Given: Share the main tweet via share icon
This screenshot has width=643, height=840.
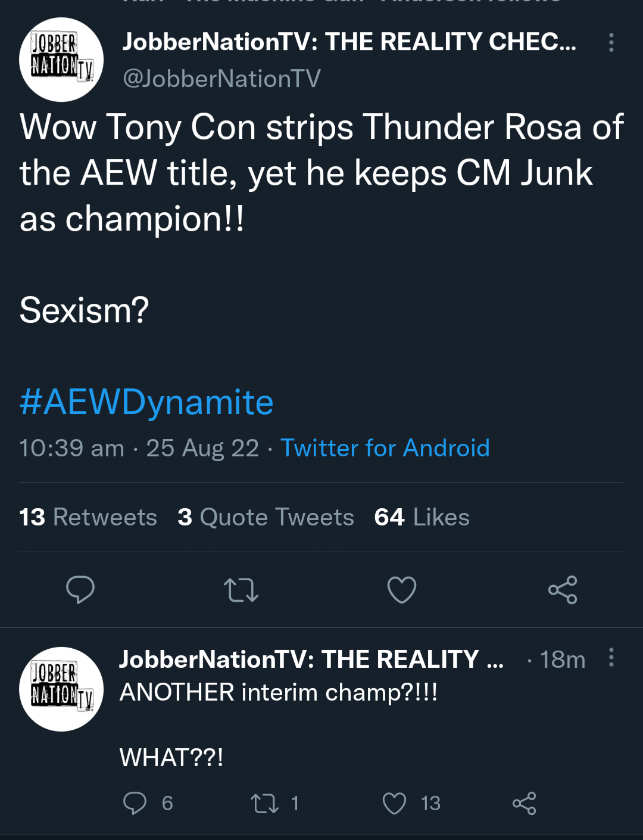Looking at the screenshot, I should (x=563, y=590).
